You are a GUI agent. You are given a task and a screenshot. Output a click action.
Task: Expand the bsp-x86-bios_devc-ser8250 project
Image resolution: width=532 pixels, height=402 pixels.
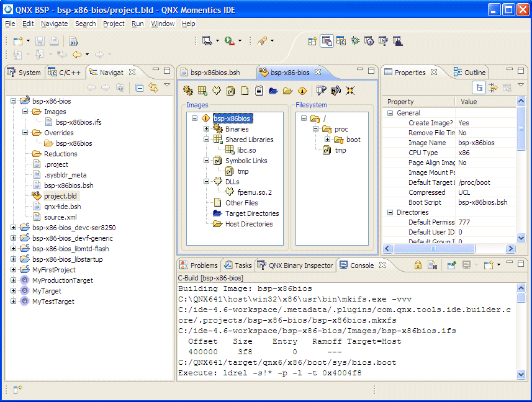14,228
